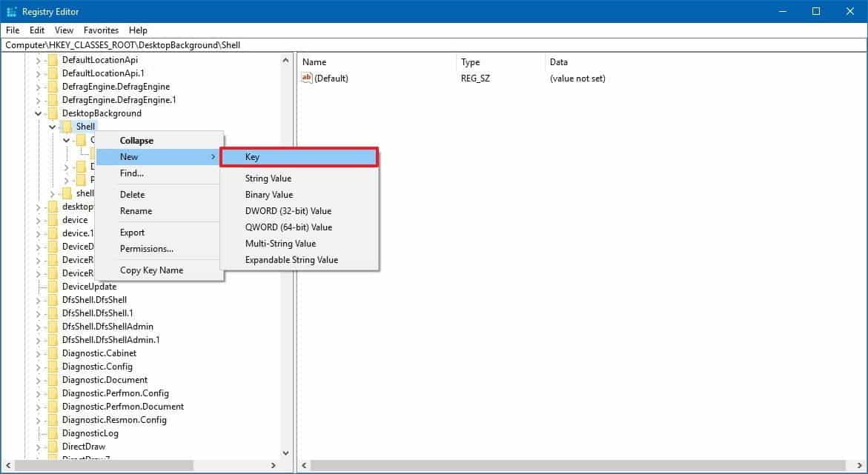
Task: Click the folder icon of Diagnostic.Perfmon.Config
Action: click(53, 393)
